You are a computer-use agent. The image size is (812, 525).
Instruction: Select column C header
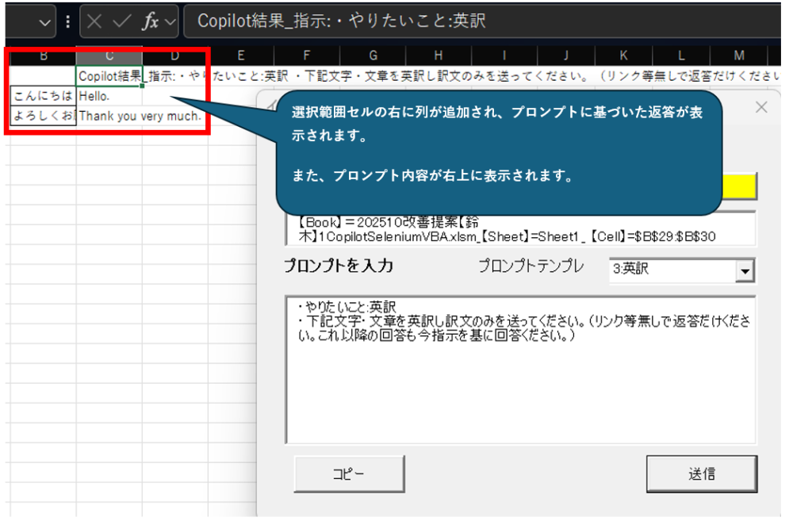pos(109,56)
